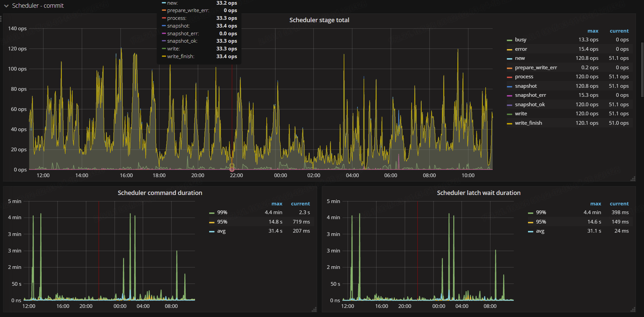Click the process series red color icon

[509, 77]
